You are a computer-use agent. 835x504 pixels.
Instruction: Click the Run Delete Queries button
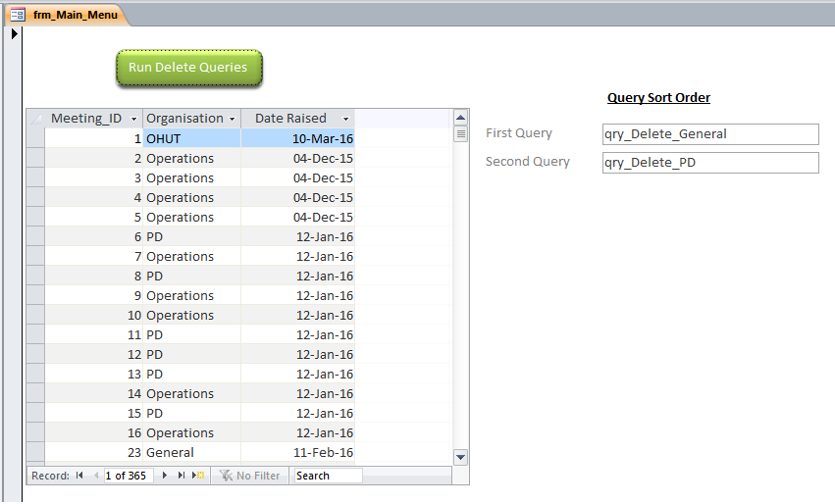pos(189,68)
